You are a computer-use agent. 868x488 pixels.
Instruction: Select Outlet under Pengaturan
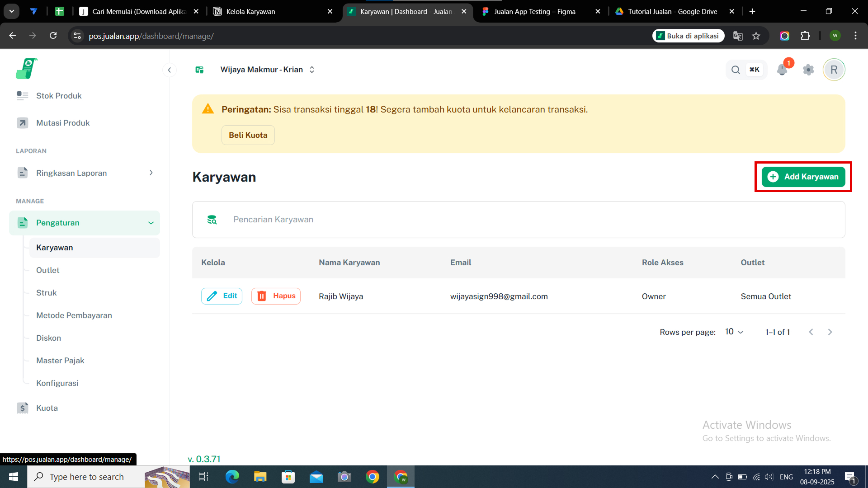[x=47, y=270]
